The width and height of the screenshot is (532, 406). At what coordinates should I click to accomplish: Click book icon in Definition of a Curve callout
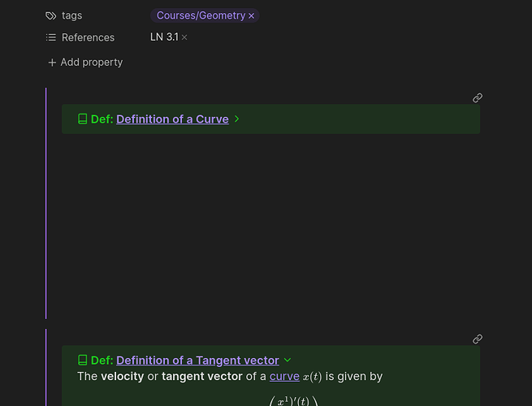tap(82, 119)
